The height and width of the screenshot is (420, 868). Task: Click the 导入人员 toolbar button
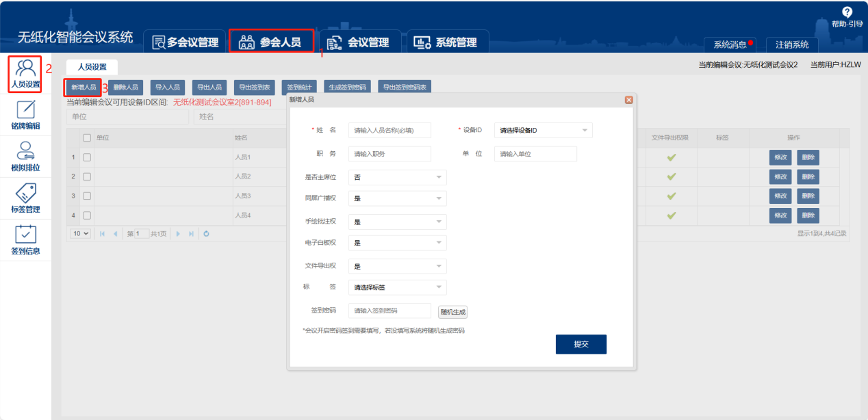(x=168, y=88)
